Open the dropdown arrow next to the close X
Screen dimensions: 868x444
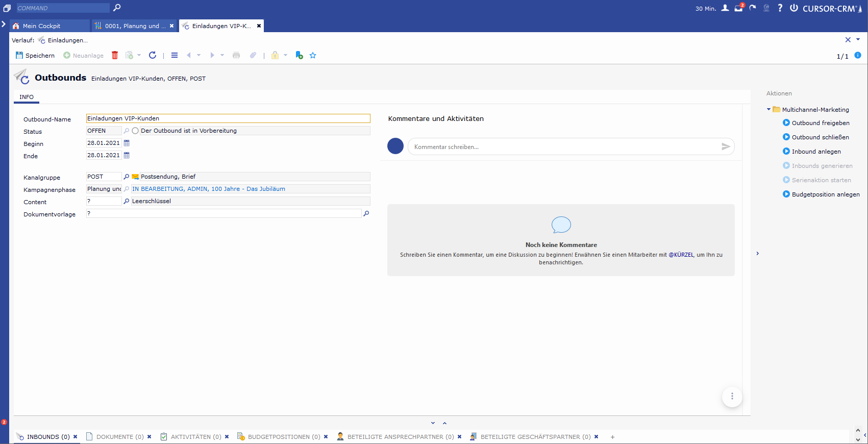pos(858,39)
